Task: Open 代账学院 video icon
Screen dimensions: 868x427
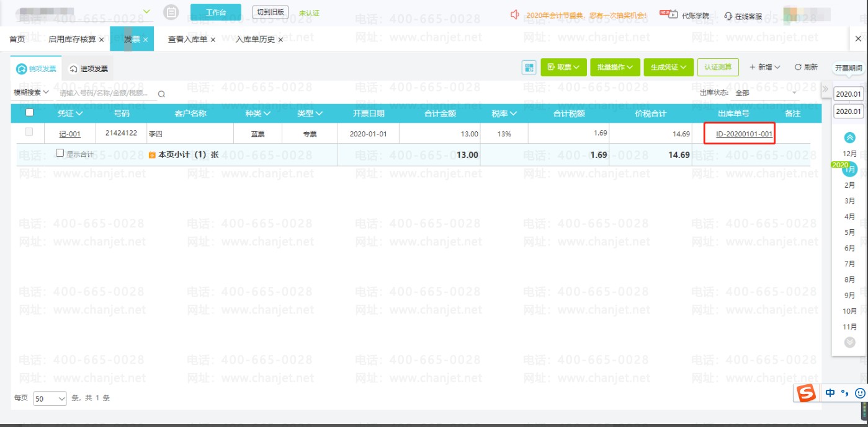Action: tap(668, 14)
